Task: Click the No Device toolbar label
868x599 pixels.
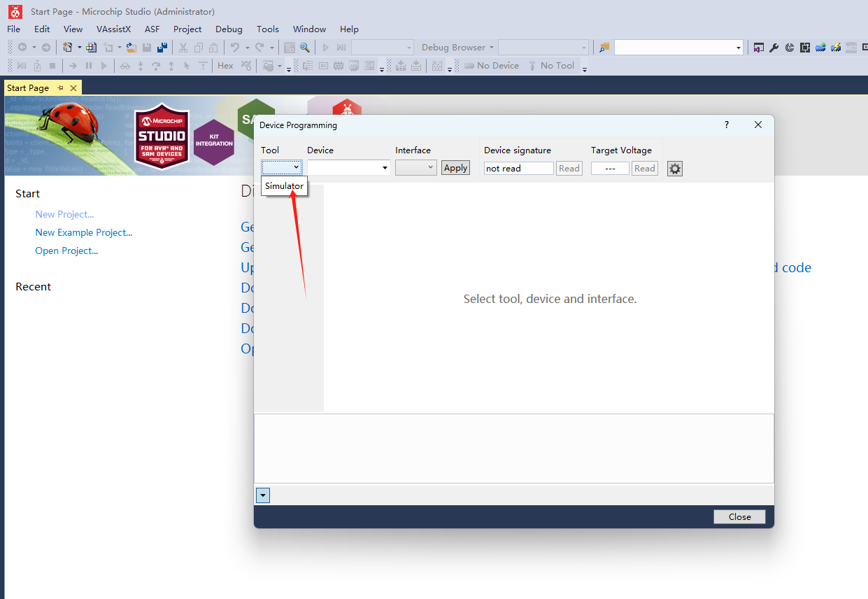Action: 492,66
